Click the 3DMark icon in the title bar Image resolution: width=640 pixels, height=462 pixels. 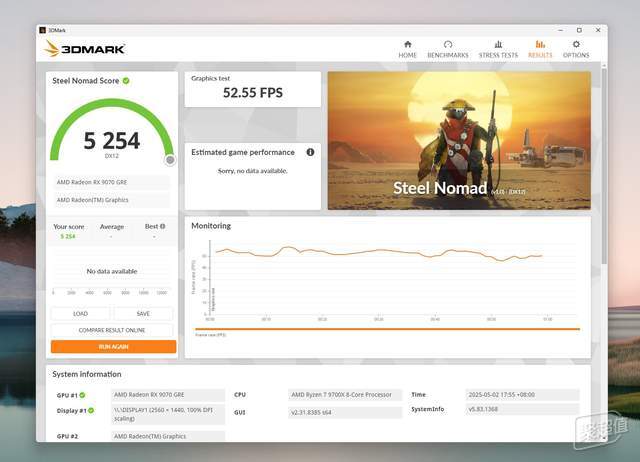pos(42,30)
